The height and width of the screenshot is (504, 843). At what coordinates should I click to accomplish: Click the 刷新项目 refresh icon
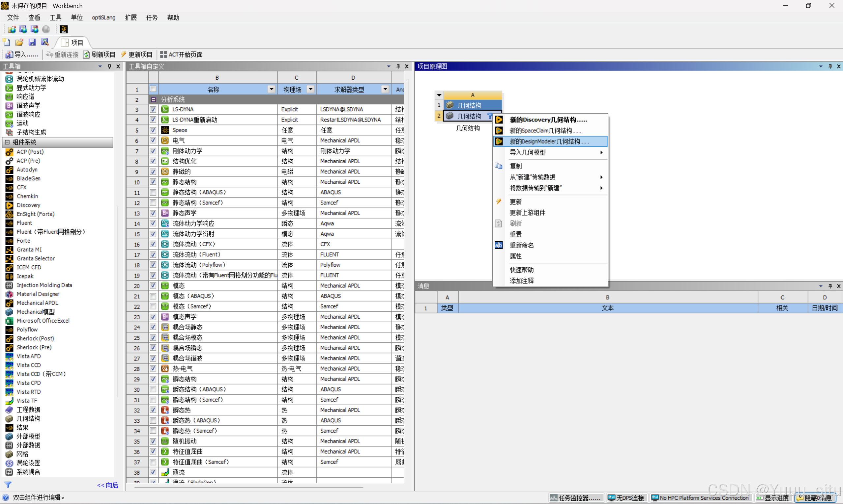pyautogui.click(x=87, y=55)
